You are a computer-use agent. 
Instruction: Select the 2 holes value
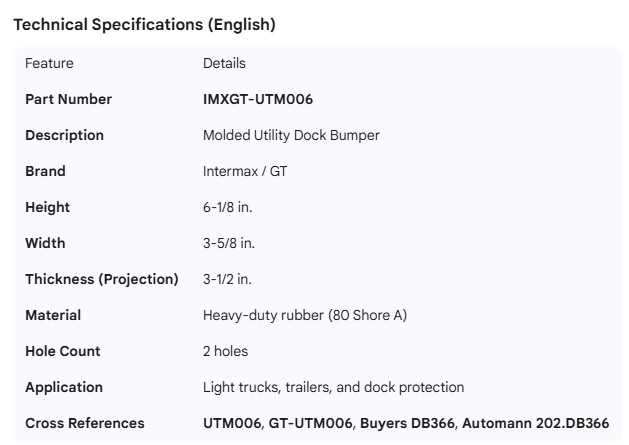click(225, 351)
